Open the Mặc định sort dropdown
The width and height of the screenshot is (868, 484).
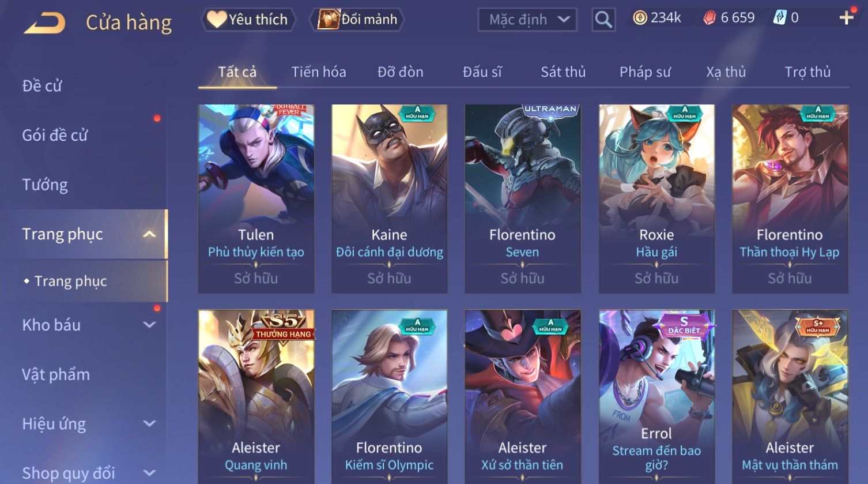coord(527,20)
